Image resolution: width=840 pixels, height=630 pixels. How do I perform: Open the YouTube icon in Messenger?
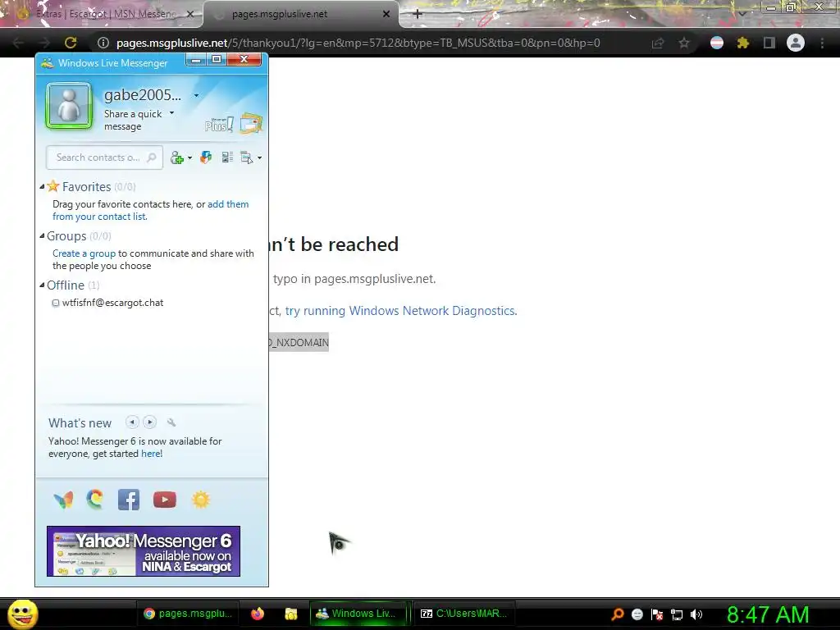click(164, 500)
